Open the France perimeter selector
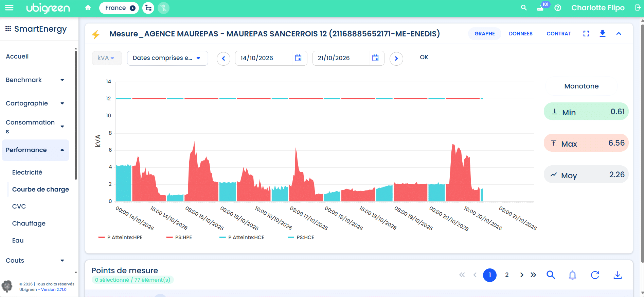644x297 pixels. [x=119, y=8]
